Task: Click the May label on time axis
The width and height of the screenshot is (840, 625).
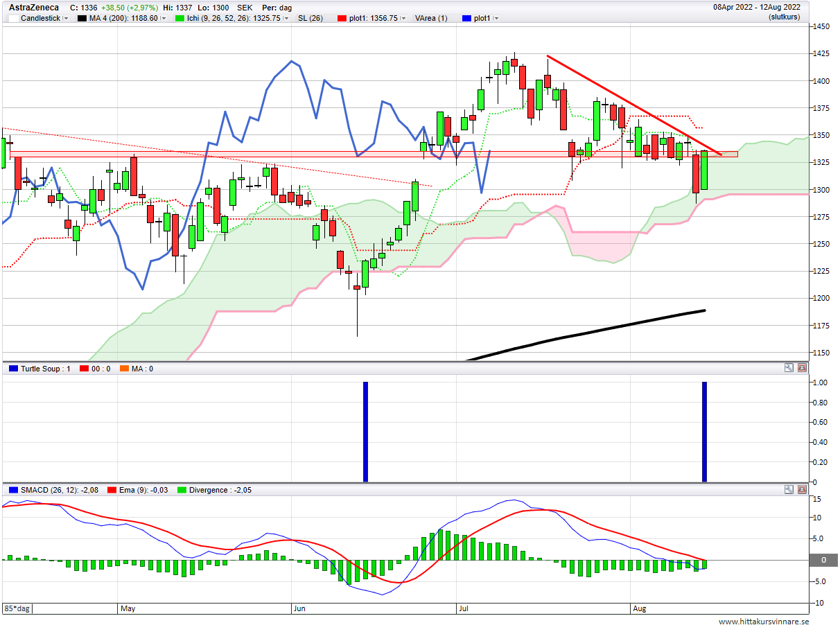Action: [128, 608]
